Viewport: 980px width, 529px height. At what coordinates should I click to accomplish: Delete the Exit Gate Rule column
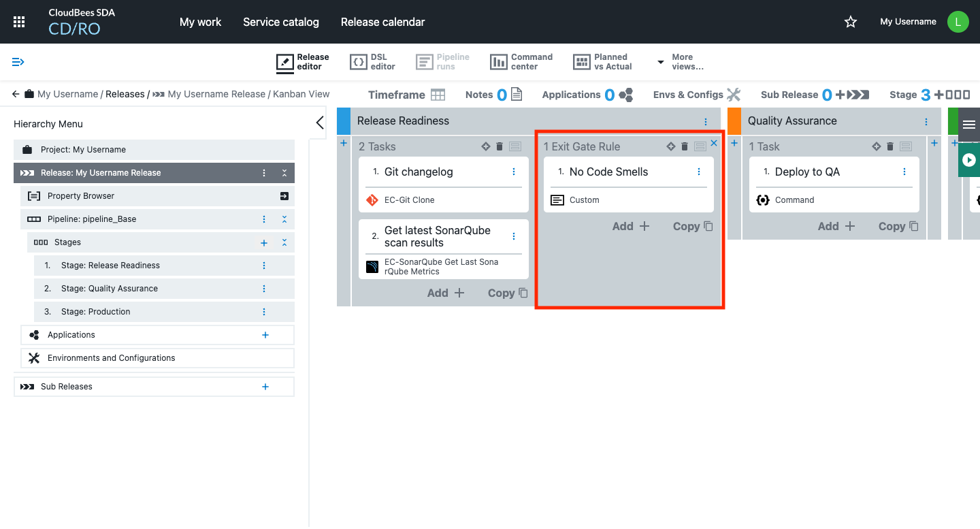tap(685, 146)
